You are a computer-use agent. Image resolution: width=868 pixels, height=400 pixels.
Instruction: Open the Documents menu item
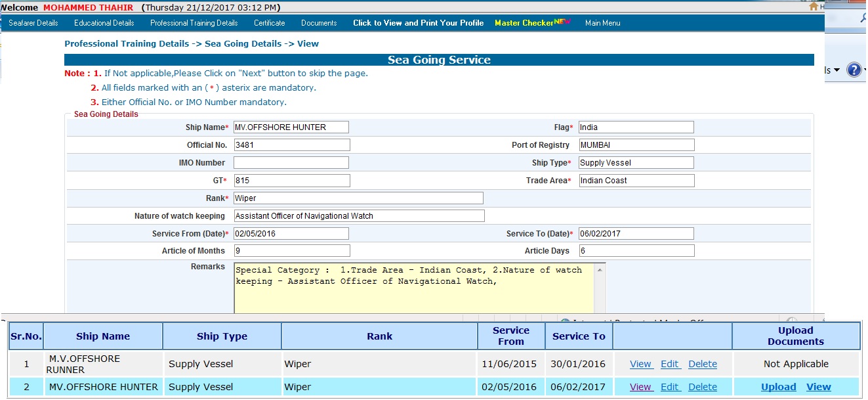pos(319,23)
